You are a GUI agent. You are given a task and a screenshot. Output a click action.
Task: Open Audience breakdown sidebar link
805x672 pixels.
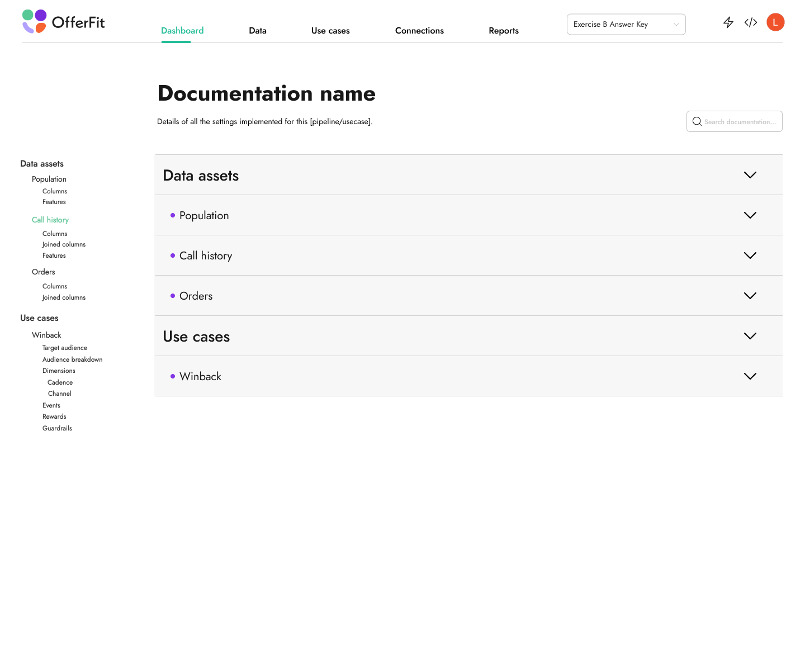click(x=73, y=359)
